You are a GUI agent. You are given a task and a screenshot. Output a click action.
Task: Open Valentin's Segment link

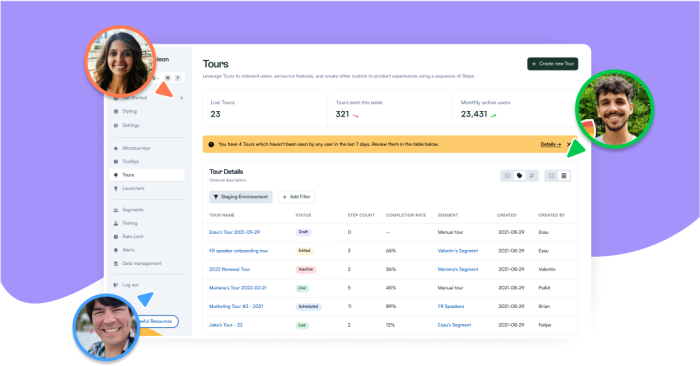coord(458,251)
